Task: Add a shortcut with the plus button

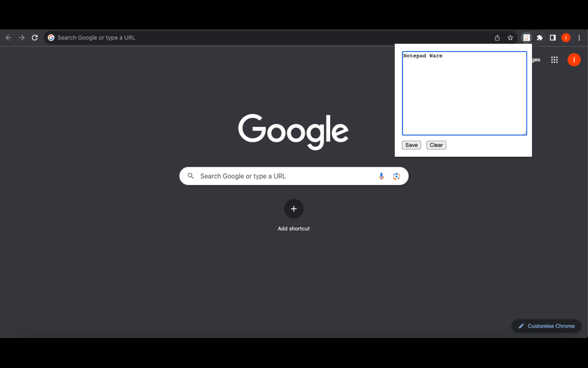Action: (x=294, y=209)
